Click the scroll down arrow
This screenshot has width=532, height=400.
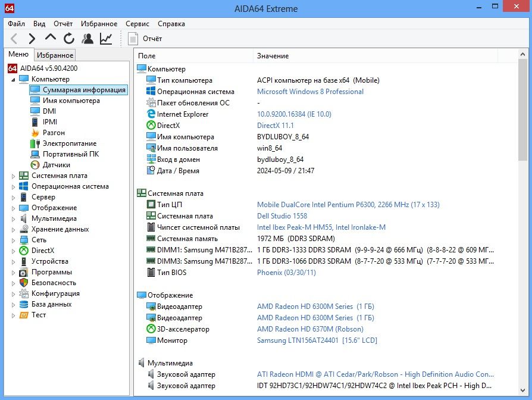tap(522, 390)
